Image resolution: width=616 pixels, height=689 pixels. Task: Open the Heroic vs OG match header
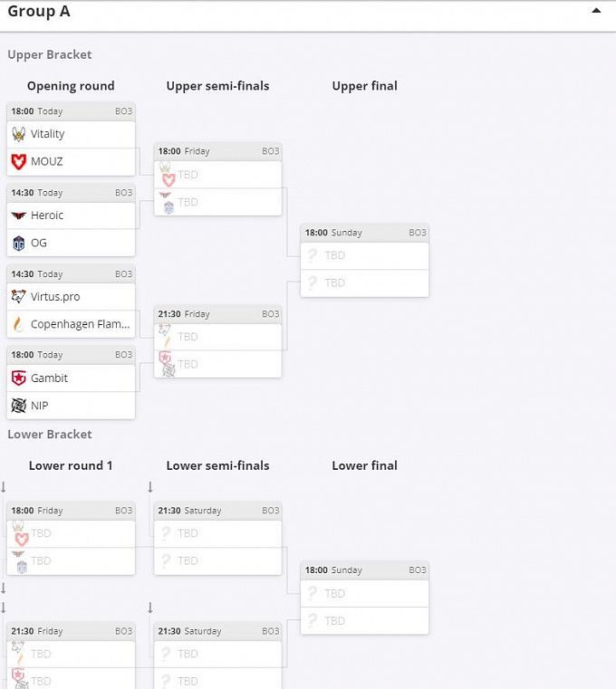point(71,193)
